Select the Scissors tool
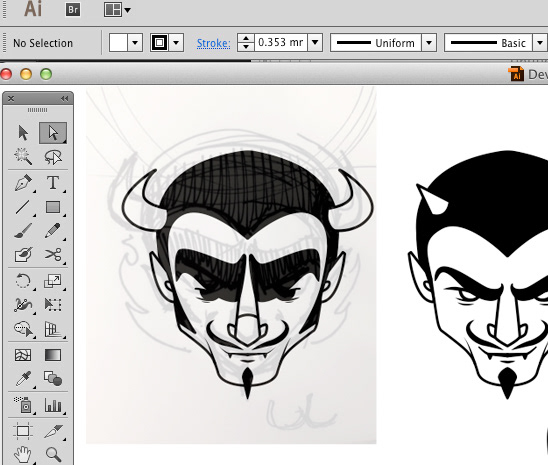 pos(53,255)
